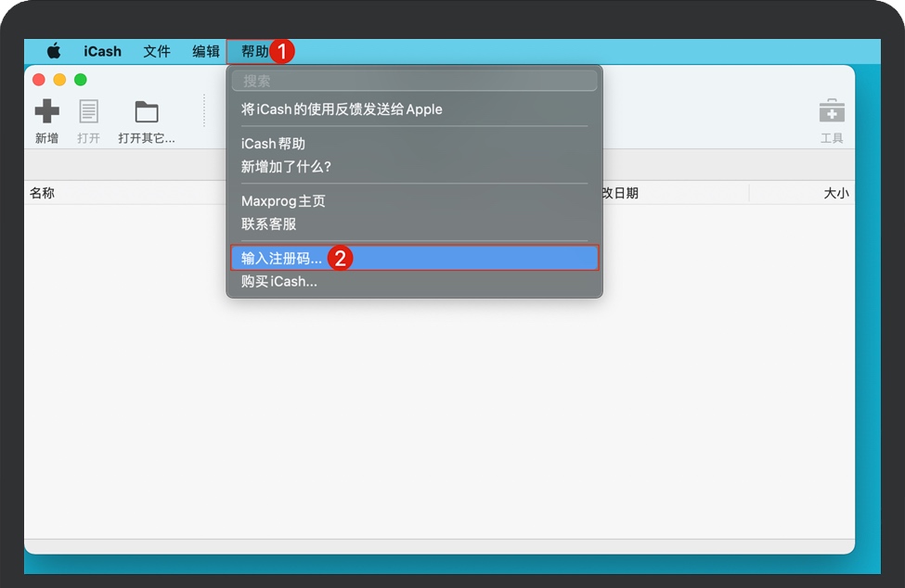The width and height of the screenshot is (905, 588).
Task: Click the 打开其它... folder icon
Action: [x=147, y=112]
